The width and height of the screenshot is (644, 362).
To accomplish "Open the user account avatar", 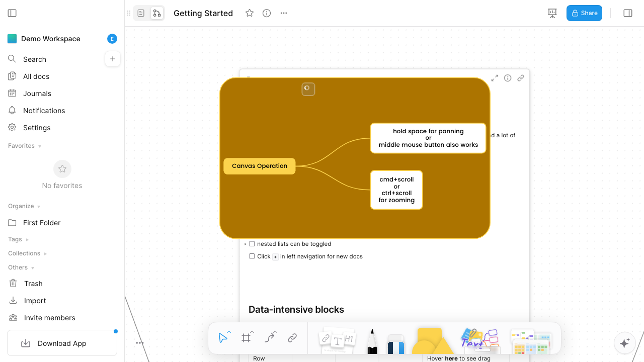I will point(112,39).
